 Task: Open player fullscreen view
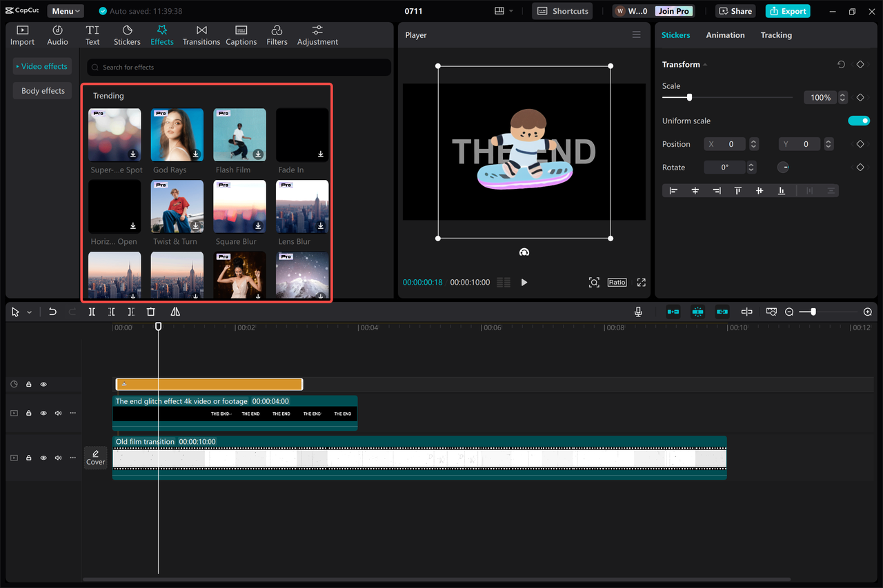pos(641,283)
